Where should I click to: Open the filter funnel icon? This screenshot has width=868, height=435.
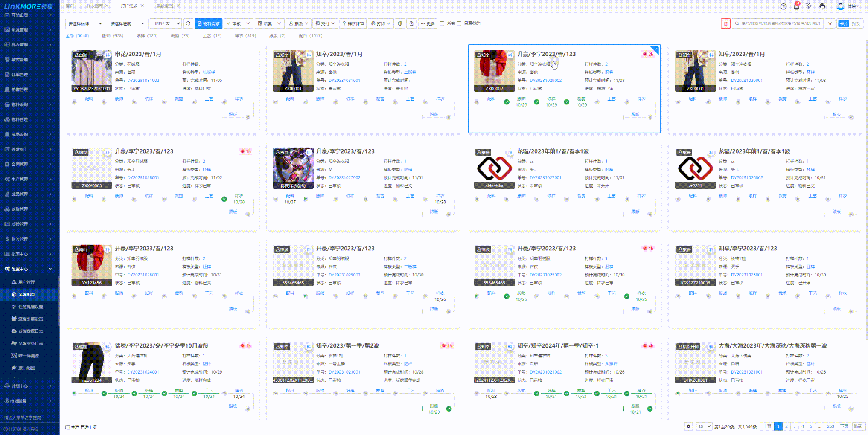point(830,24)
